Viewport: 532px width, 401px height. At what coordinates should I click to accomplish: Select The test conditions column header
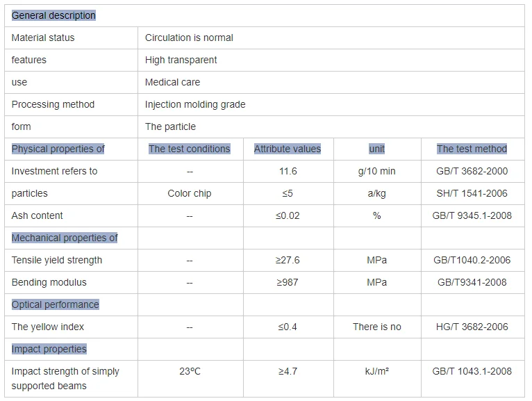point(190,149)
